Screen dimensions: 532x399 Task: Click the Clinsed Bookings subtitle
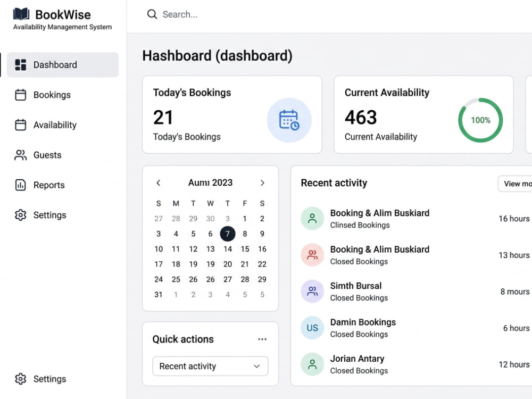point(360,225)
